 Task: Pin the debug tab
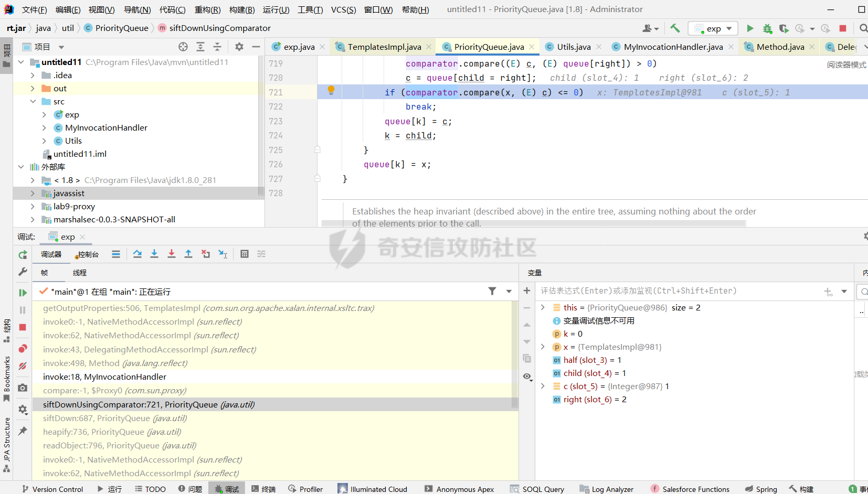coord(23,431)
